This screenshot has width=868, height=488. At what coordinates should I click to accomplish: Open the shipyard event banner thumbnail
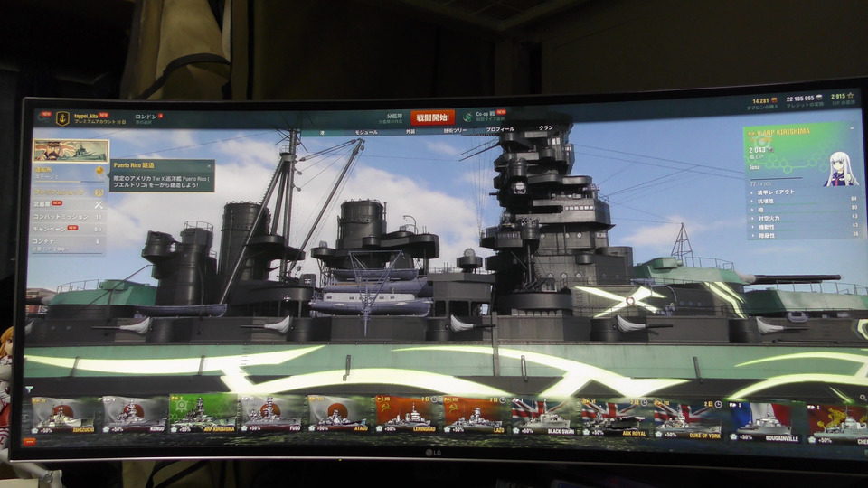click(71, 151)
